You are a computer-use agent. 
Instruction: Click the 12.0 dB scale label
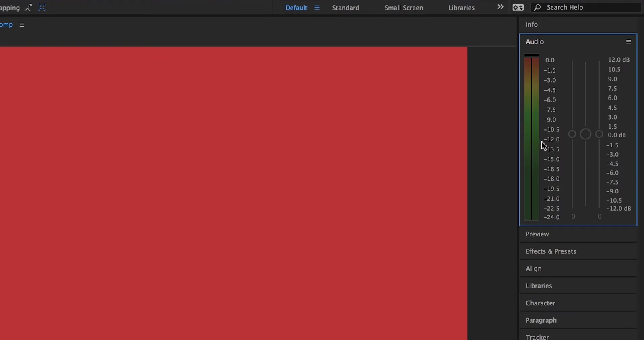click(x=619, y=60)
